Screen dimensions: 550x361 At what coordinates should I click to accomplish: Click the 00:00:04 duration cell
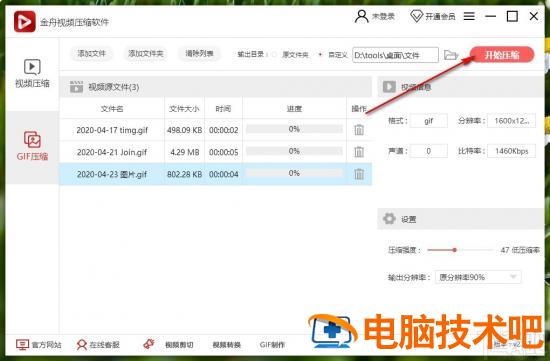223,174
